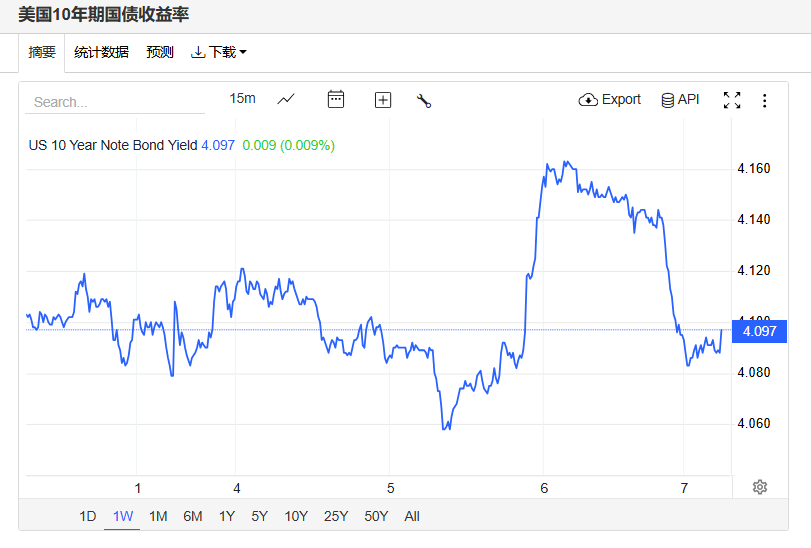Expand the 下载 download dropdown

click(219, 52)
